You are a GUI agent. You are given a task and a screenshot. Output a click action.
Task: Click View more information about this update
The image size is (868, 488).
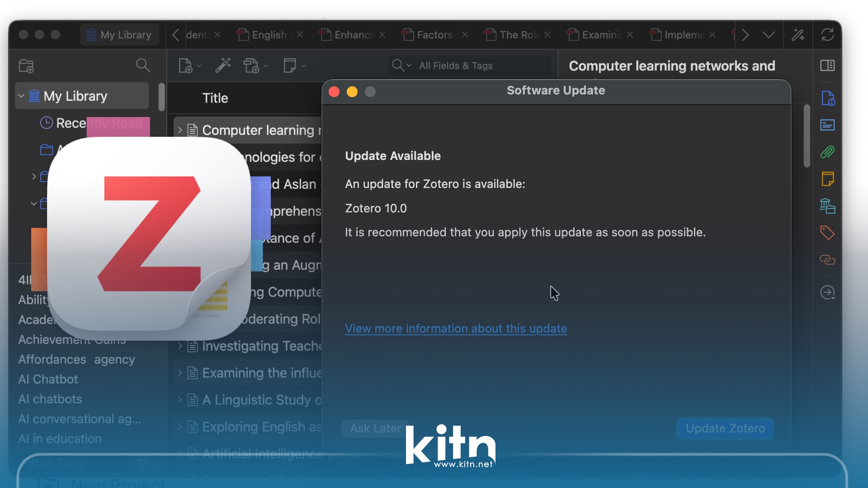pos(456,328)
